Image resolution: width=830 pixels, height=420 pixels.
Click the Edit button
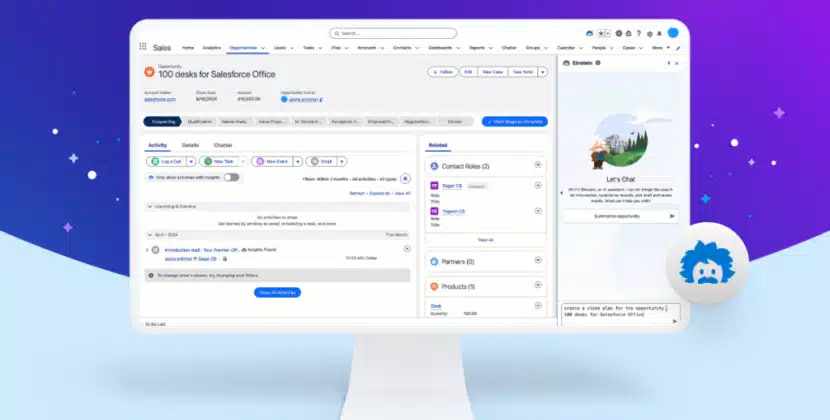468,72
